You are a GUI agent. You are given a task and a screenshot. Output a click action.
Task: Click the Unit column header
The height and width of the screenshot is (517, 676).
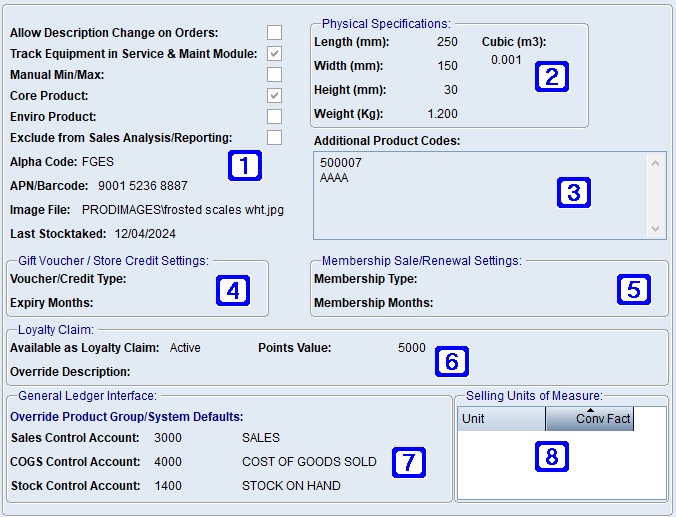pos(501,419)
